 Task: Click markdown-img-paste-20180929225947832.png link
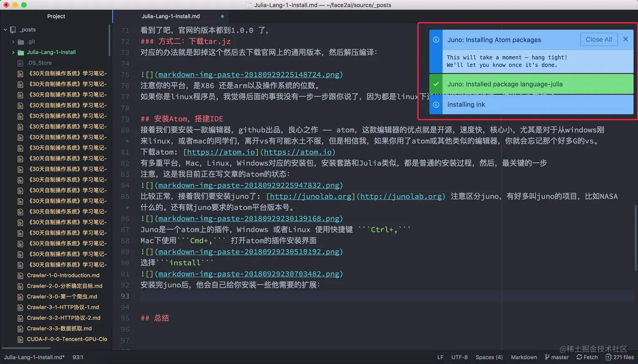(x=249, y=185)
